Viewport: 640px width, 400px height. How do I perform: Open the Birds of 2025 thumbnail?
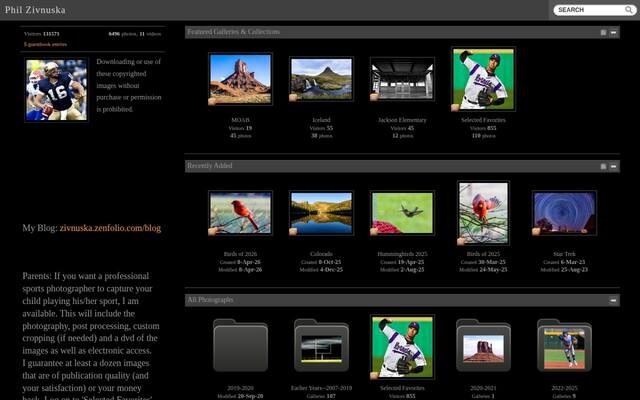483,213
